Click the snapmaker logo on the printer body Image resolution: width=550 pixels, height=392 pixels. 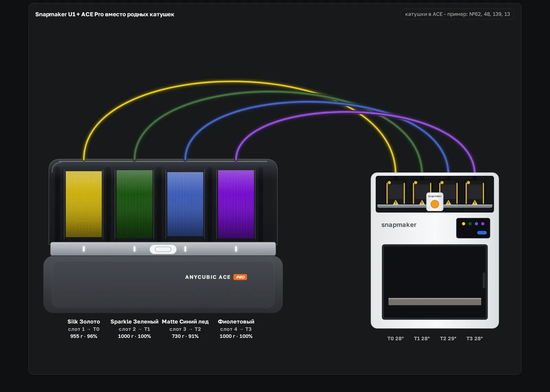click(399, 225)
